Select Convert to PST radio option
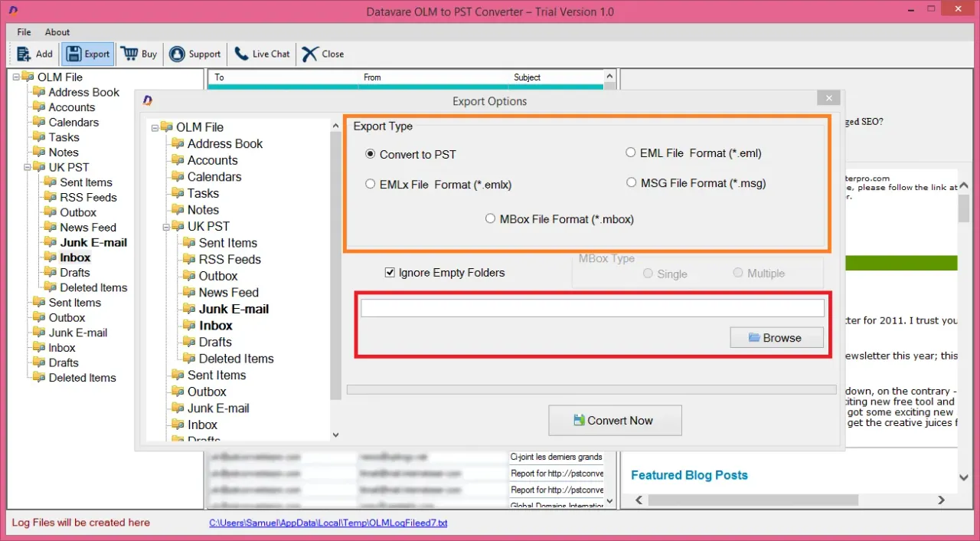The image size is (980, 541). point(371,154)
